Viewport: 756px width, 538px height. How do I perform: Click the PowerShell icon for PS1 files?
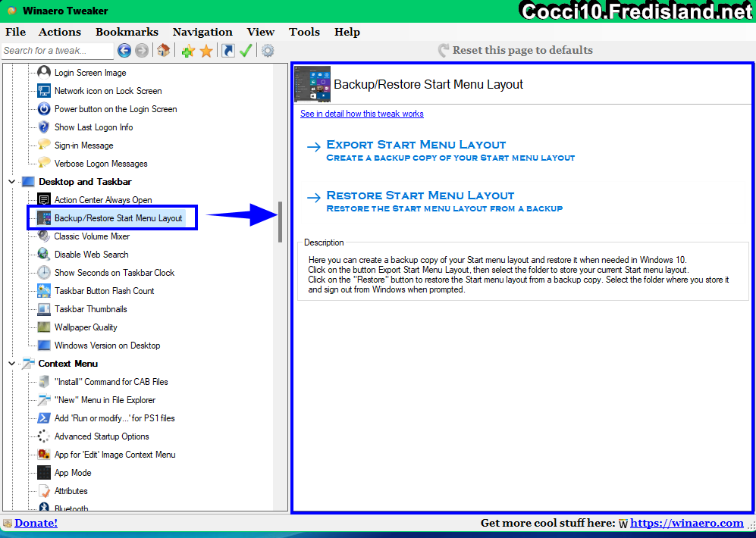pyautogui.click(x=44, y=418)
